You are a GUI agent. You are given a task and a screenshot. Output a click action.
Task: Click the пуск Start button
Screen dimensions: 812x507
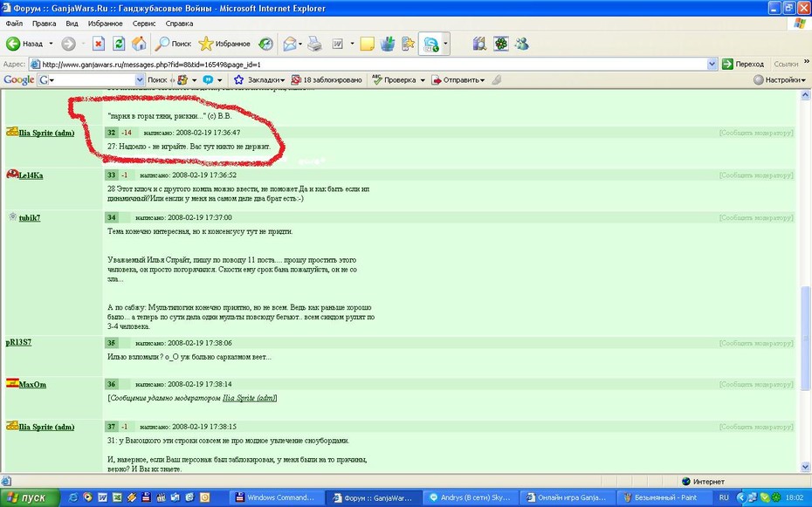(30, 497)
